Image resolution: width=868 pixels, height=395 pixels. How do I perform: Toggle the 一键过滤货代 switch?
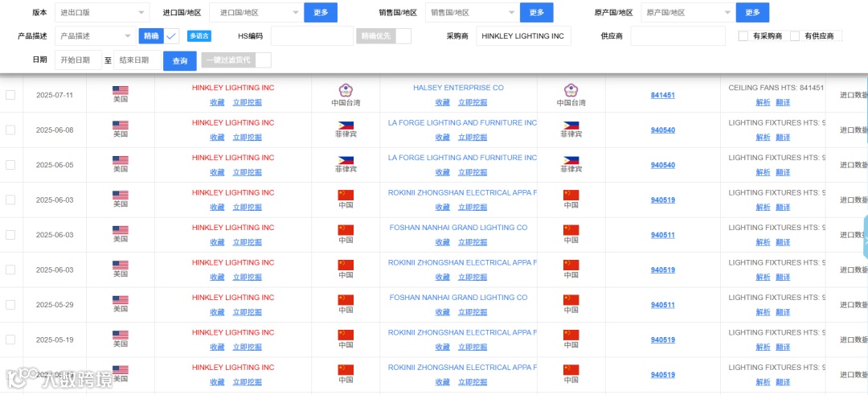click(x=235, y=60)
